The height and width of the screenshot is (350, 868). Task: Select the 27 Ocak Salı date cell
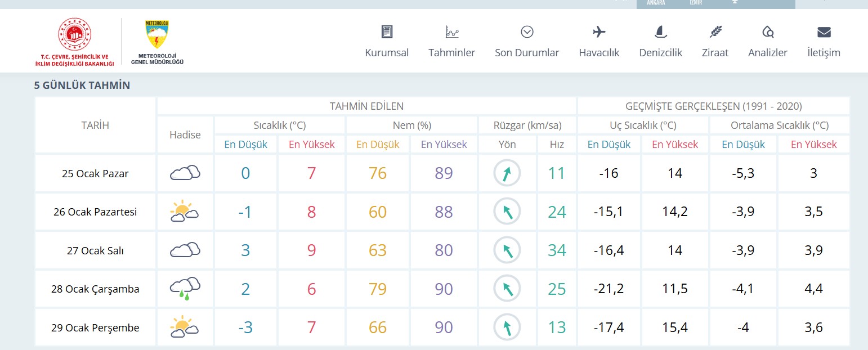click(x=95, y=250)
